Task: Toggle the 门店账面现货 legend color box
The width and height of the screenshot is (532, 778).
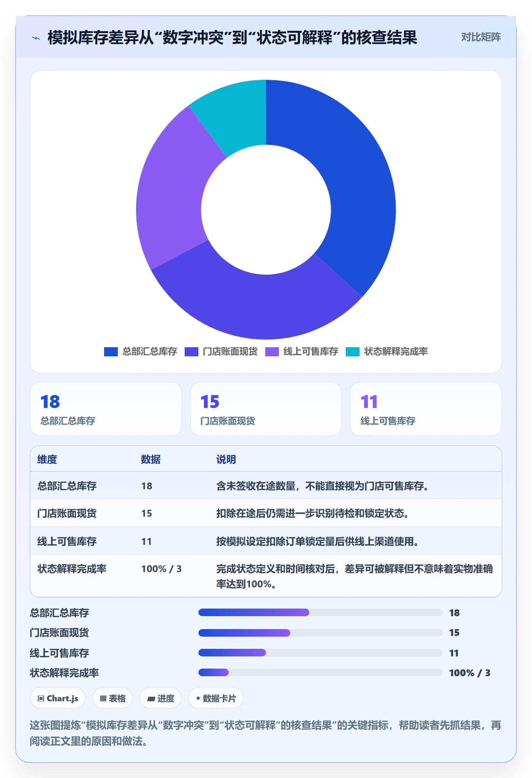Action: (191, 352)
